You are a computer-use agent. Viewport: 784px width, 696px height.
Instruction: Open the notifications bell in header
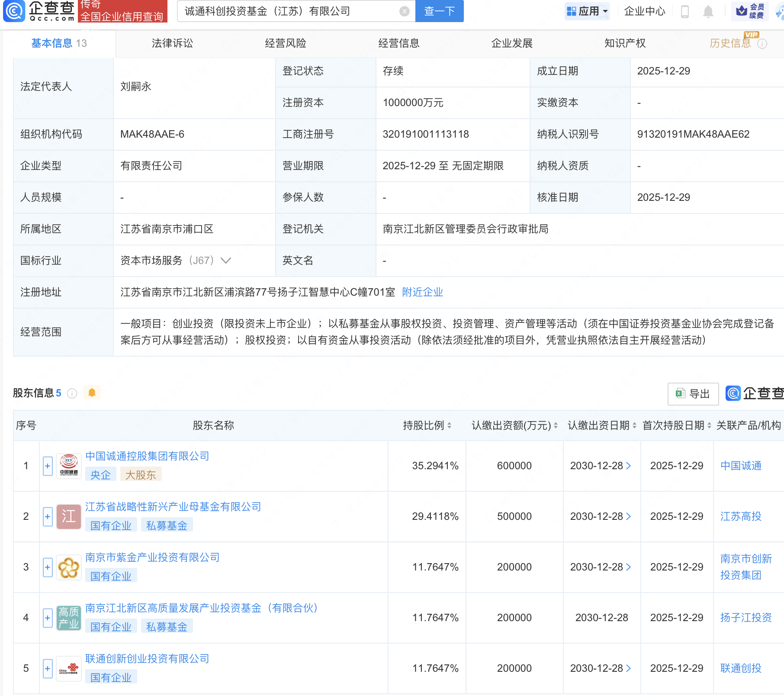coord(708,12)
